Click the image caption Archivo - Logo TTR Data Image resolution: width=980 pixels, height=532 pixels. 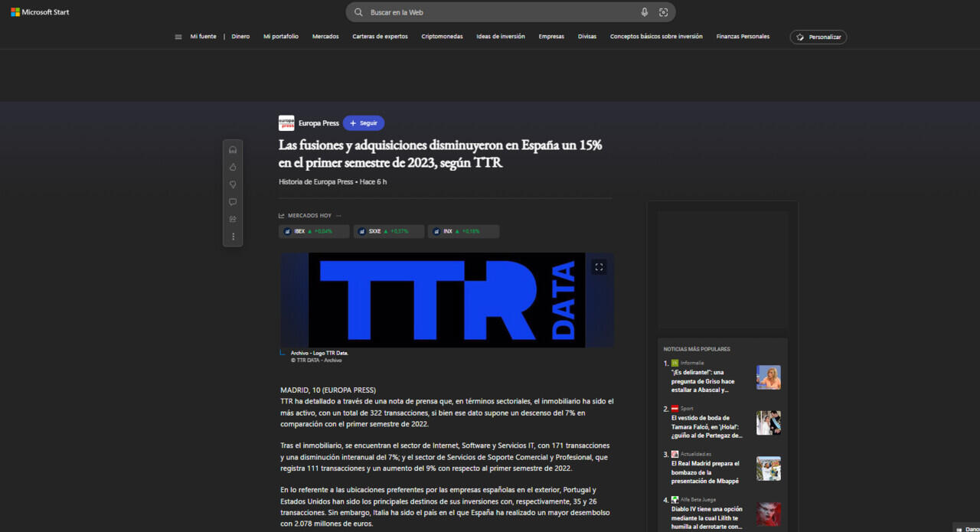point(319,353)
